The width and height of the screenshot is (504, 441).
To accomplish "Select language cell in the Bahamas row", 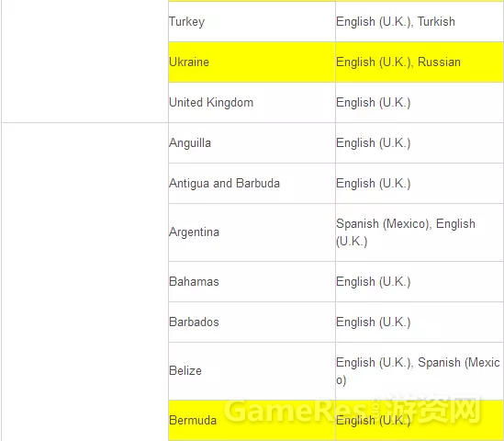I will point(420,281).
